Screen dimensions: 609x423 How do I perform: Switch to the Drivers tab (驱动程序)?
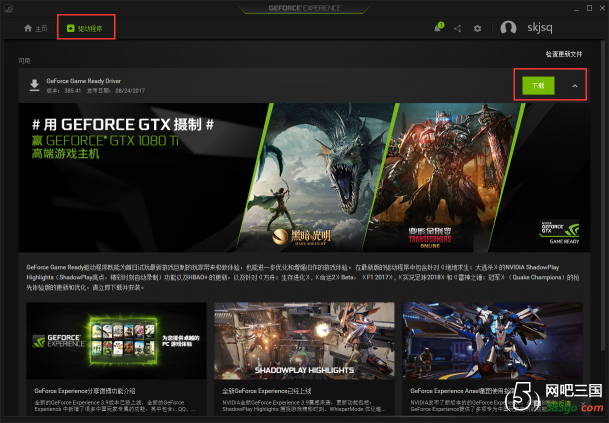click(85, 28)
